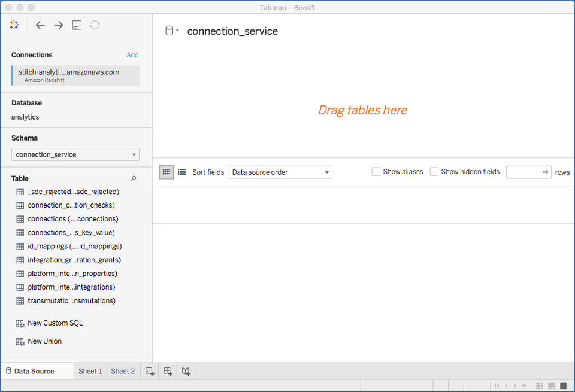
Task: Add a new story icon
Action: pos(186,372)
